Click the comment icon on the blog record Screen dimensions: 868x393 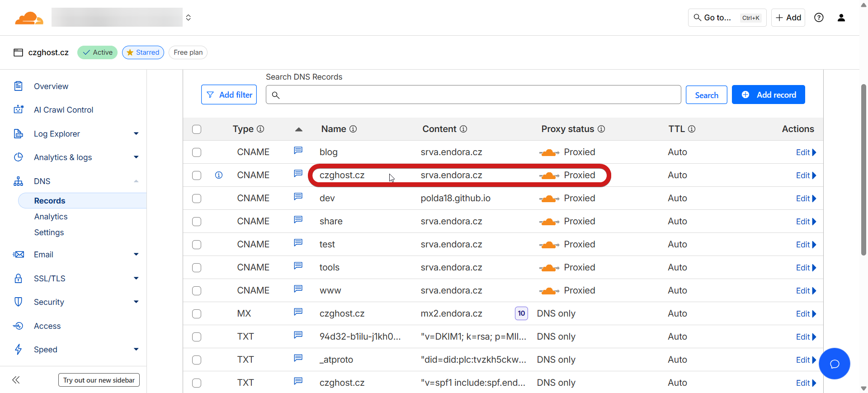point(298,151)
